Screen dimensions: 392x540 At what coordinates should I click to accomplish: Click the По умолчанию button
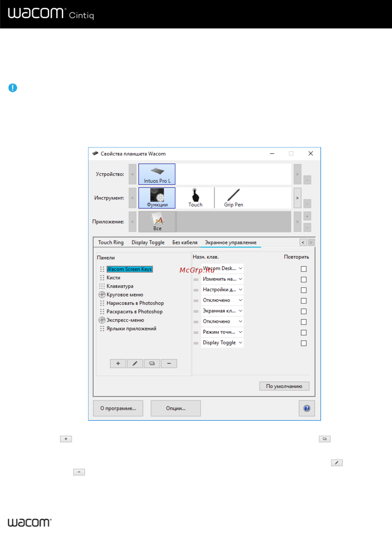(x=284, y=386)
